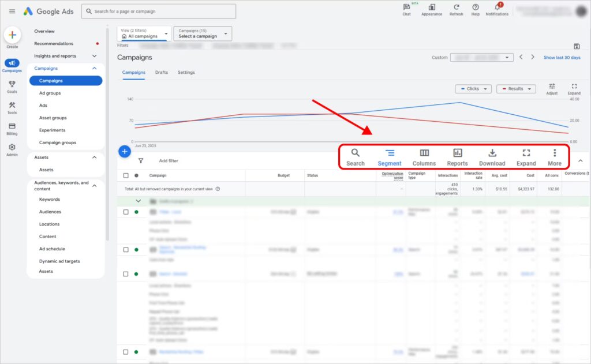Click the Show last 30 days link

[562, 58]
